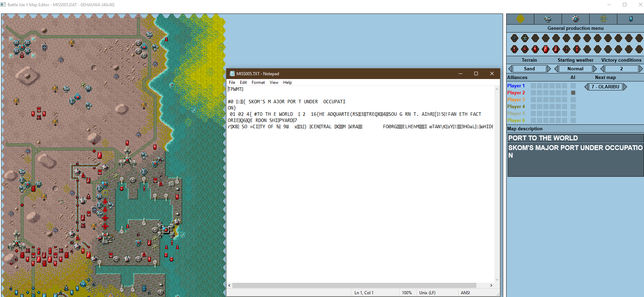This screenshot has height=297, width=644.
Task: Minimize the Notepad window
Action: click(x=460, y=73)
